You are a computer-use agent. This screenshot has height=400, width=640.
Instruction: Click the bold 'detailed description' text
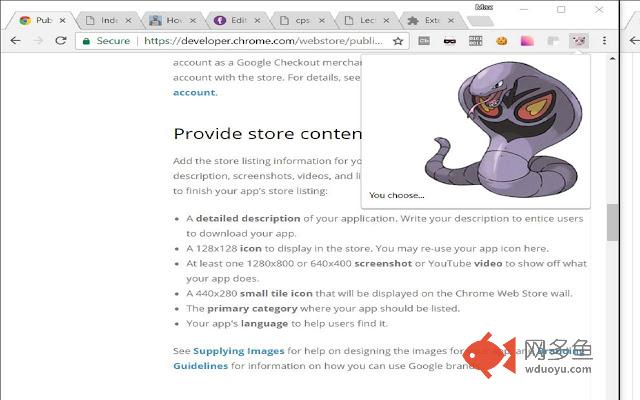tap(248, 219)
